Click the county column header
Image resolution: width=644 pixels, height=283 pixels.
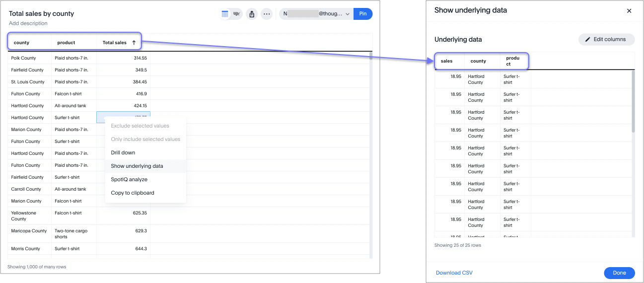pos(22,43)
